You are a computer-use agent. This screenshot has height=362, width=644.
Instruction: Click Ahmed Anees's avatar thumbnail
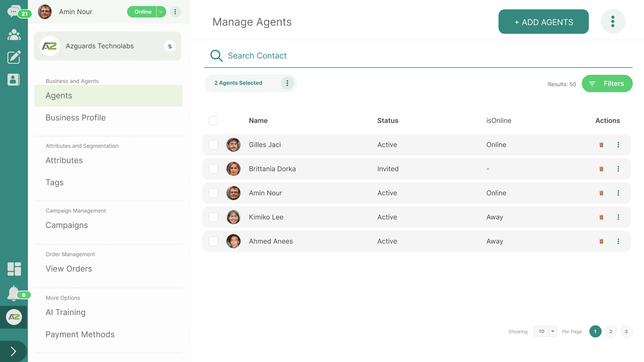click(x=233, y=241)
